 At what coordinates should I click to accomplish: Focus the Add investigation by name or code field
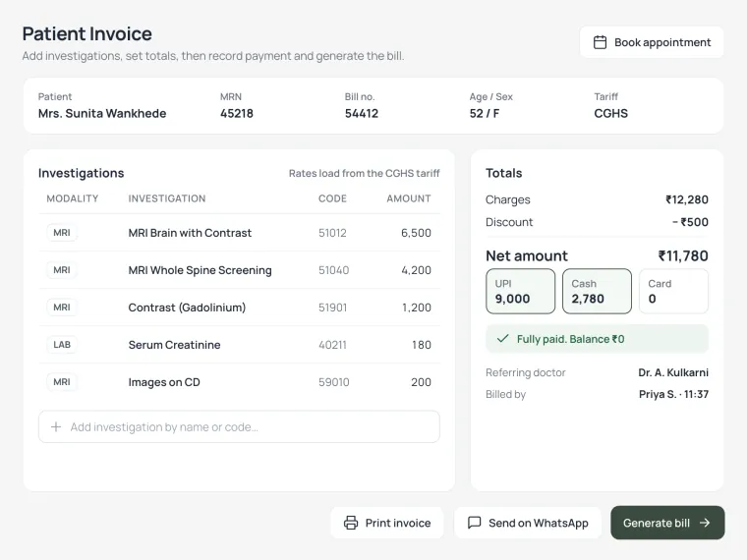tap(239, 426)
